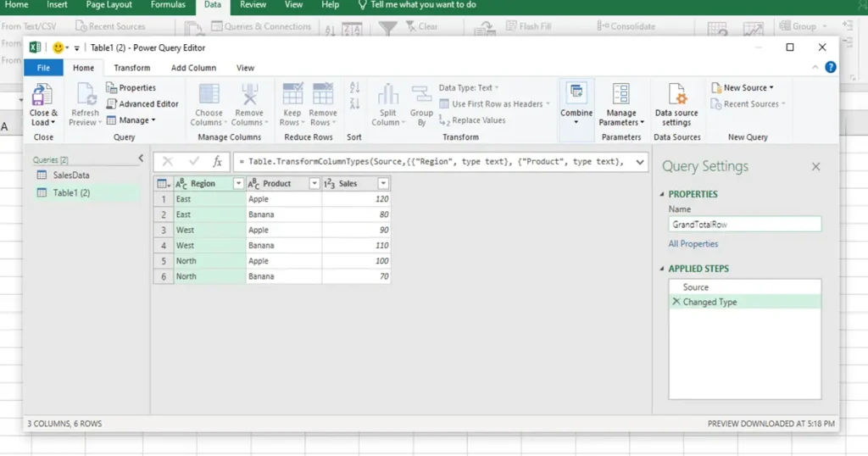This screenshot has width=868, height=456.
Task: Click the Close & Load icon
Action: (42, 95)
